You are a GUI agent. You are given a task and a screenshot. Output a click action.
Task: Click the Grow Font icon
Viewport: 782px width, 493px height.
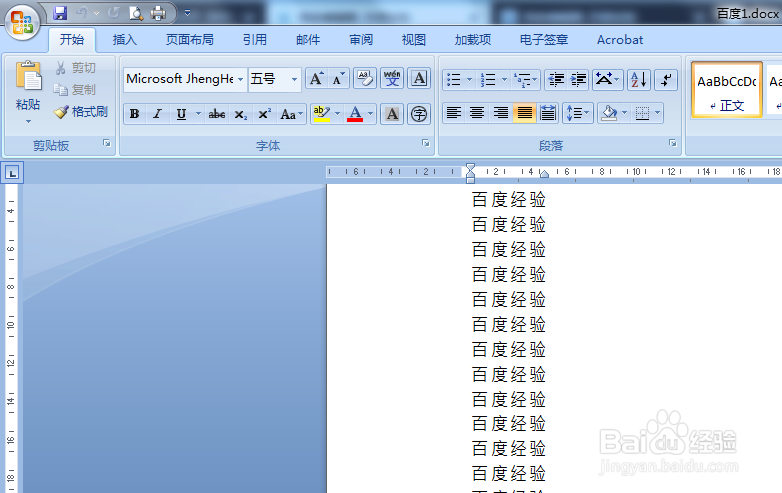317,79
